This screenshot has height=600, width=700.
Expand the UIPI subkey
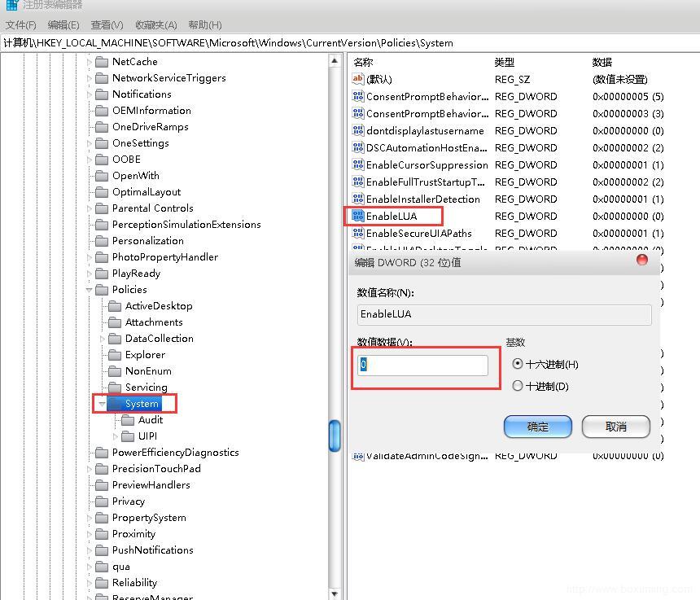pos(116,436)
